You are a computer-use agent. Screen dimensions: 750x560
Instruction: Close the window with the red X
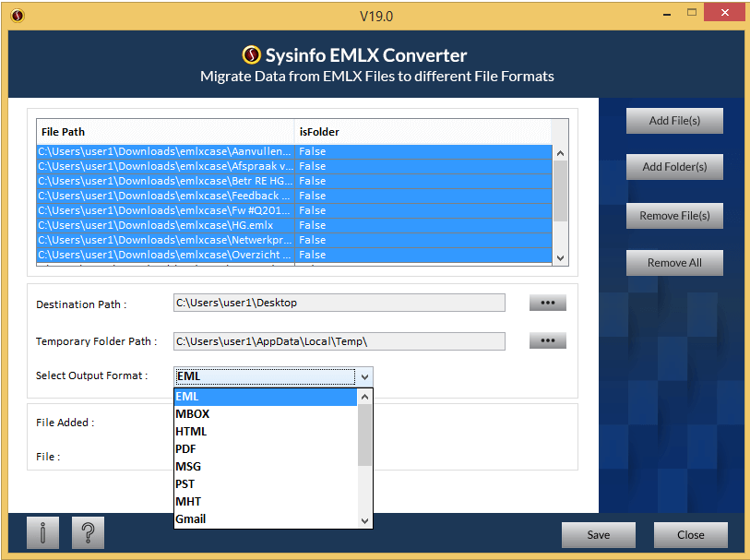coord(725,13)
